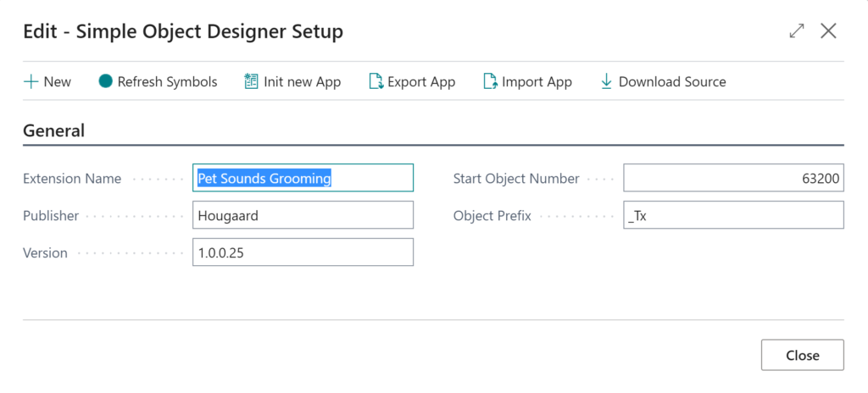
Task: Click the Download Source arrow icon
Action: pos(606,82)
